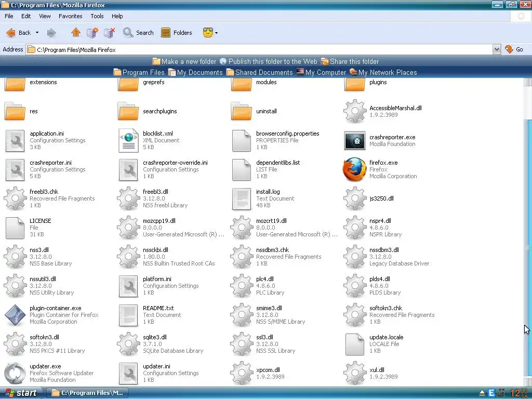This screenshot has height=399, width=532.
Task: Open Search using the magnifier icon
Action: tap(128, 33)
